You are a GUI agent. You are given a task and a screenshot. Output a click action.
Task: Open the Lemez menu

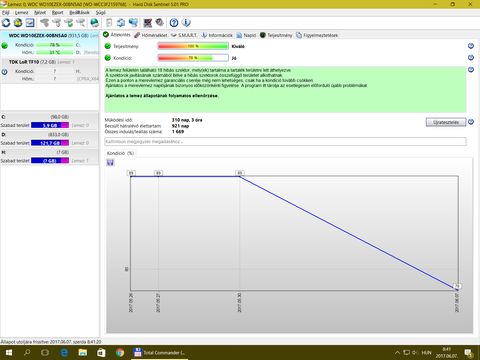(21, 12)
